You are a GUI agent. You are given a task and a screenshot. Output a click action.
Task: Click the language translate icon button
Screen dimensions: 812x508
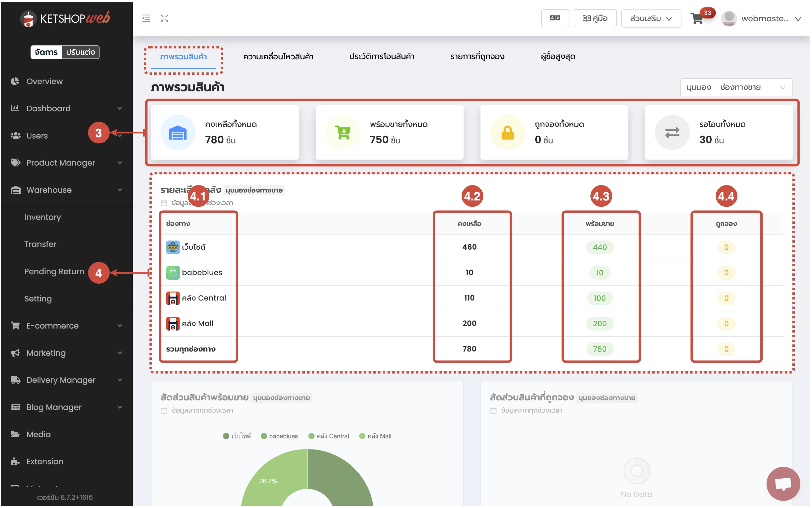click(x=556, y=18)
